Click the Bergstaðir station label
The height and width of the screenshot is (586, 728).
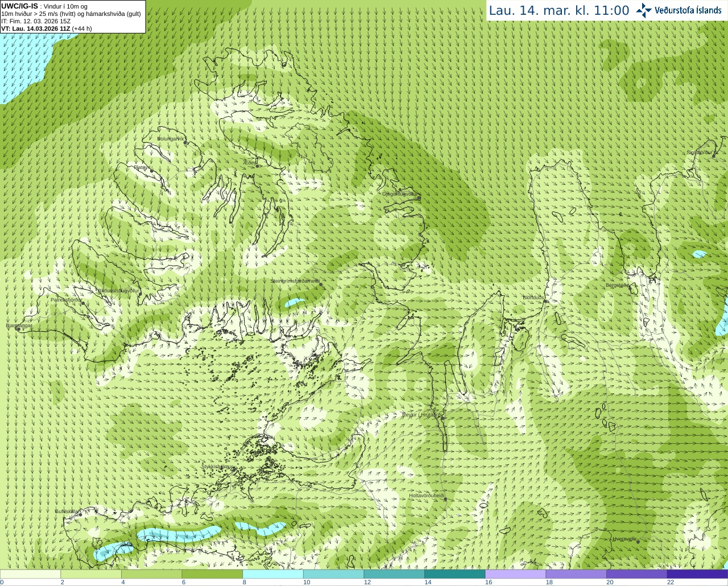point(617,285)
